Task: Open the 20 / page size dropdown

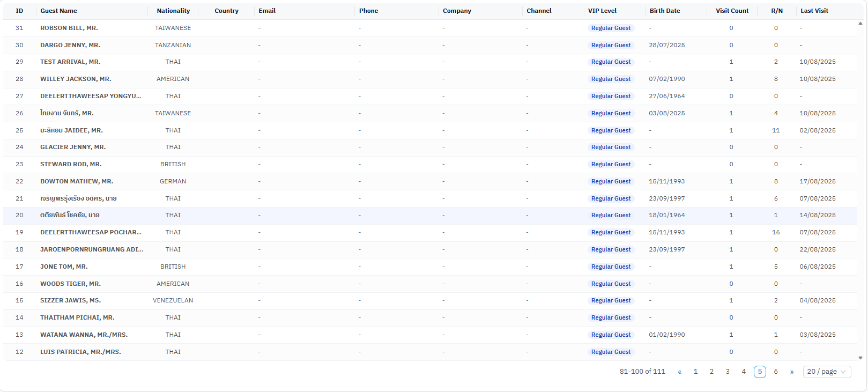Action: click(x=826, y=372)
